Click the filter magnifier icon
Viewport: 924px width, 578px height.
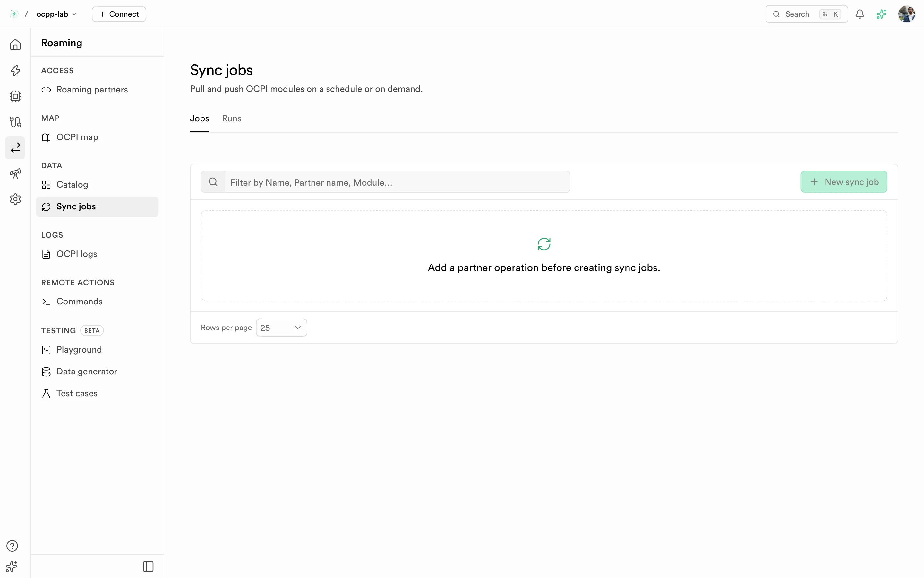click(x=213, y=182)
